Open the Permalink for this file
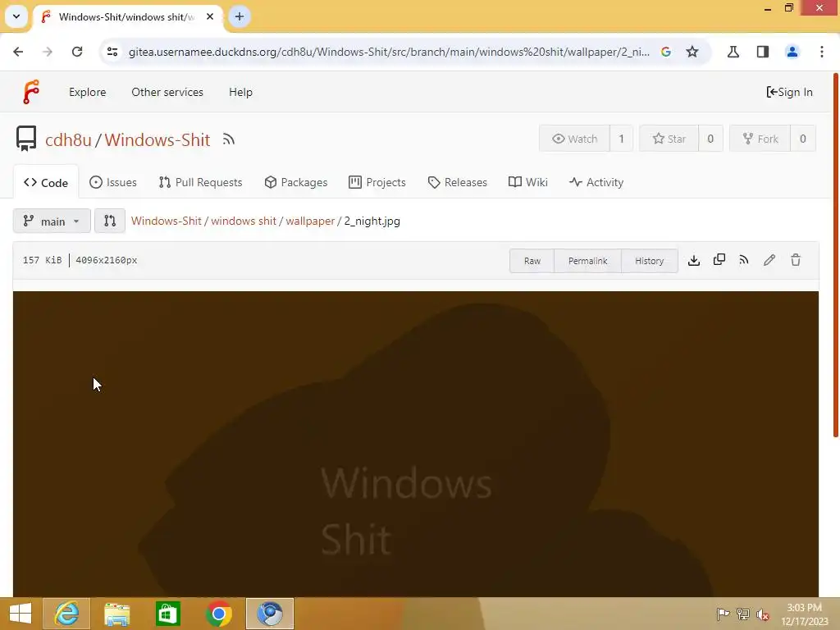 coord(587,261)
